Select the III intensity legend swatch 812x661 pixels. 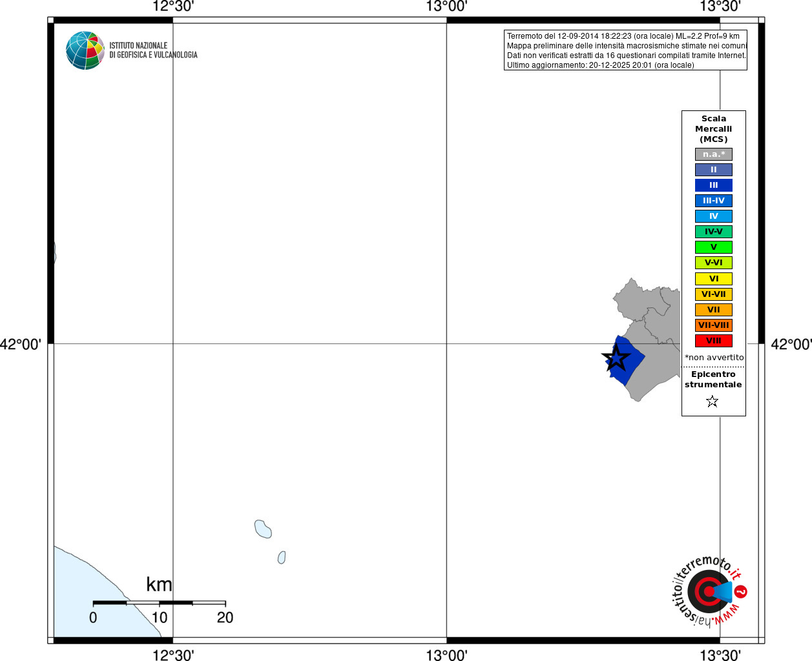coord(714,185)
